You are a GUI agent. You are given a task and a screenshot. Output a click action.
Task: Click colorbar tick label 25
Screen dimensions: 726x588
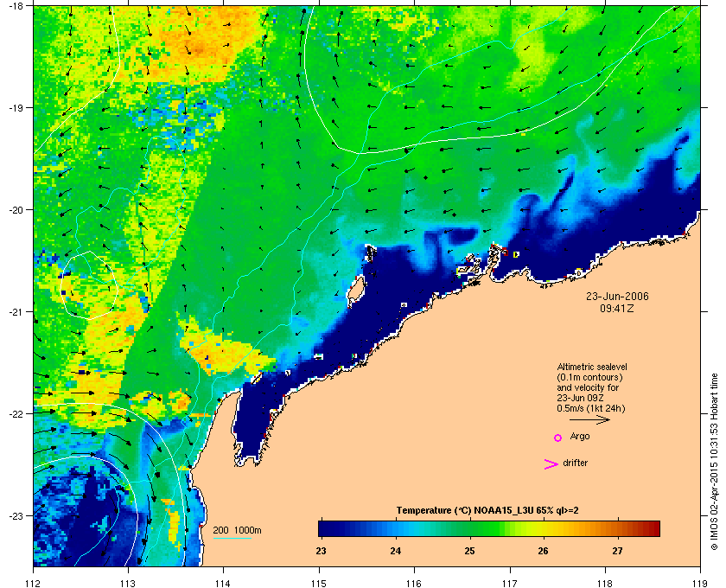[x=469, y=552]
